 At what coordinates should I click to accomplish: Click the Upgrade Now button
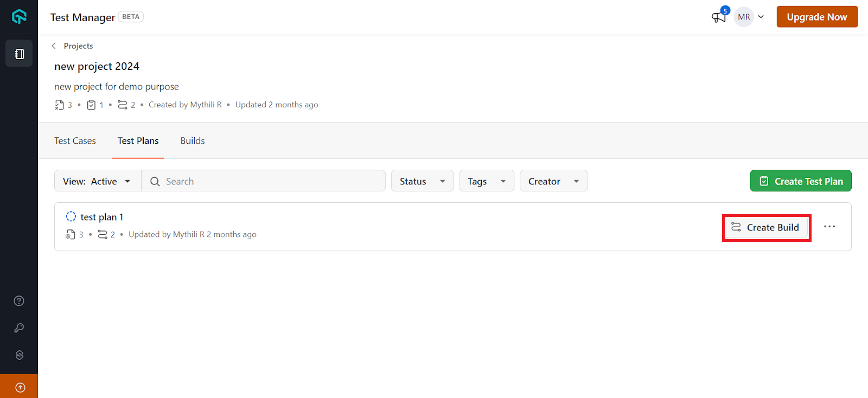(x=817, y=17)
